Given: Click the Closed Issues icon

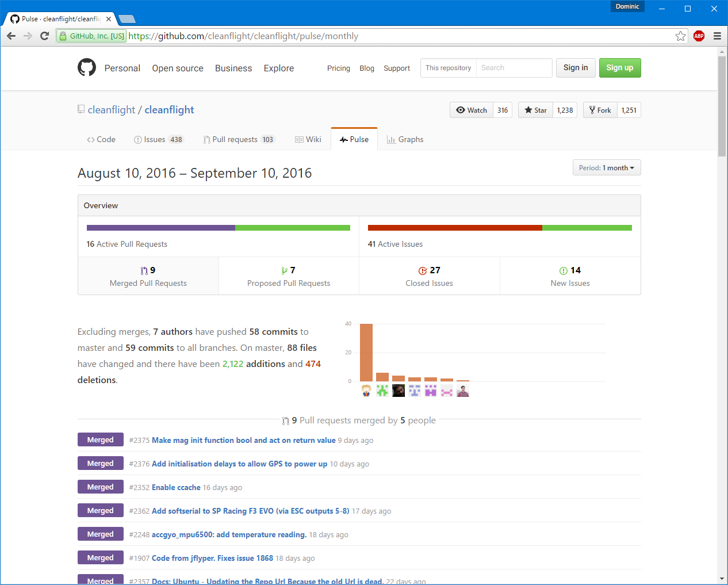Looking at the screenshot, I should click(423, 270).
